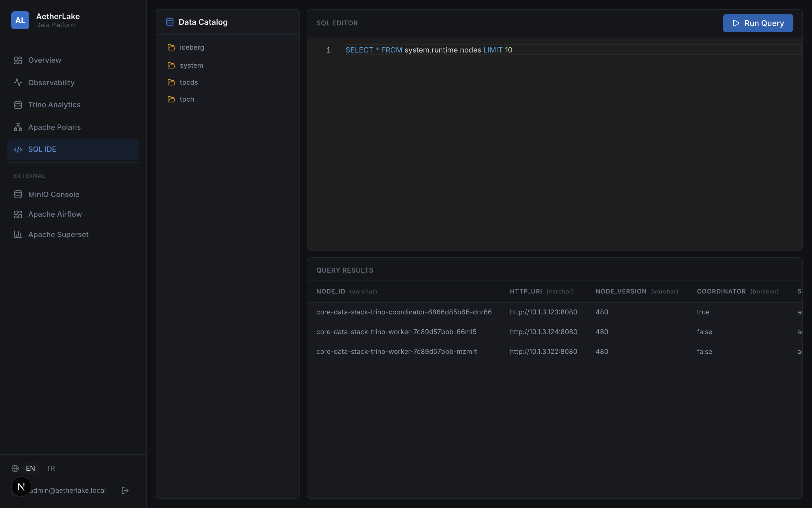Click the globe language icon

coord(15,468)
